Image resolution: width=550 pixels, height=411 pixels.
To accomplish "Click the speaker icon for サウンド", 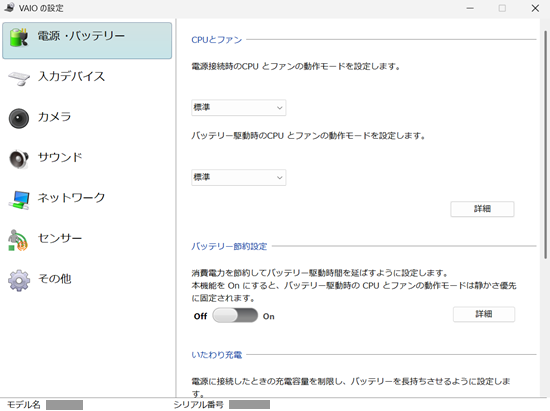I will 19,159.
